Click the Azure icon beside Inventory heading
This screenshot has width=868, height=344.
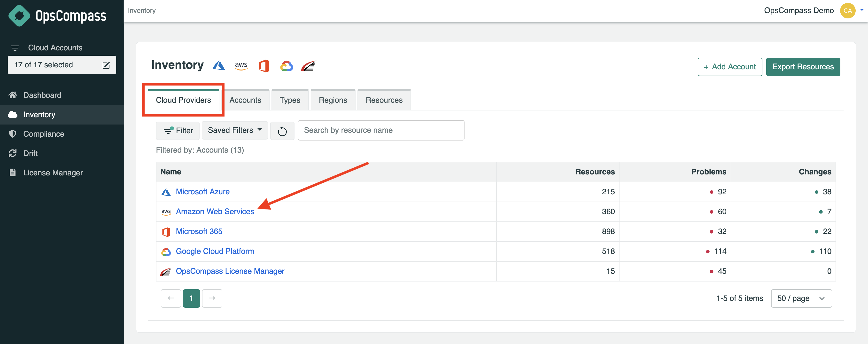(x=219, y=65)
